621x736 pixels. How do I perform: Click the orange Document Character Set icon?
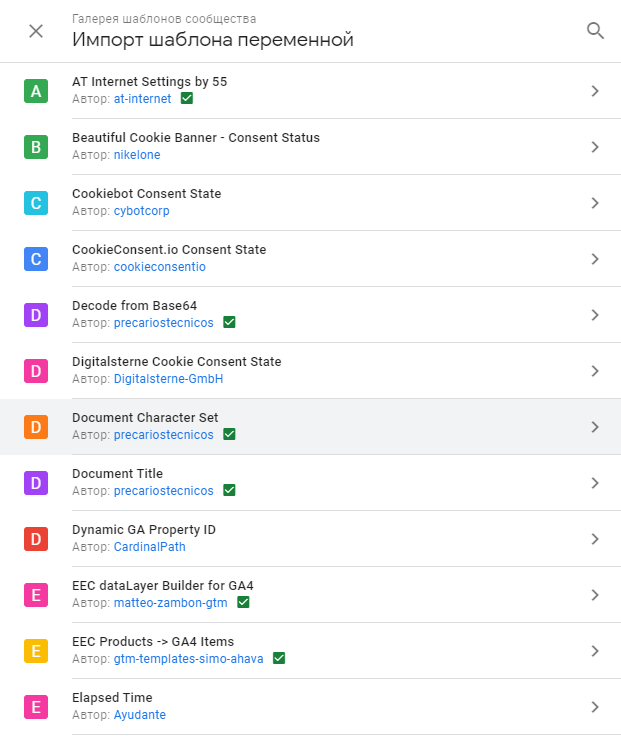pyautogui.click(x=36, y=428)
